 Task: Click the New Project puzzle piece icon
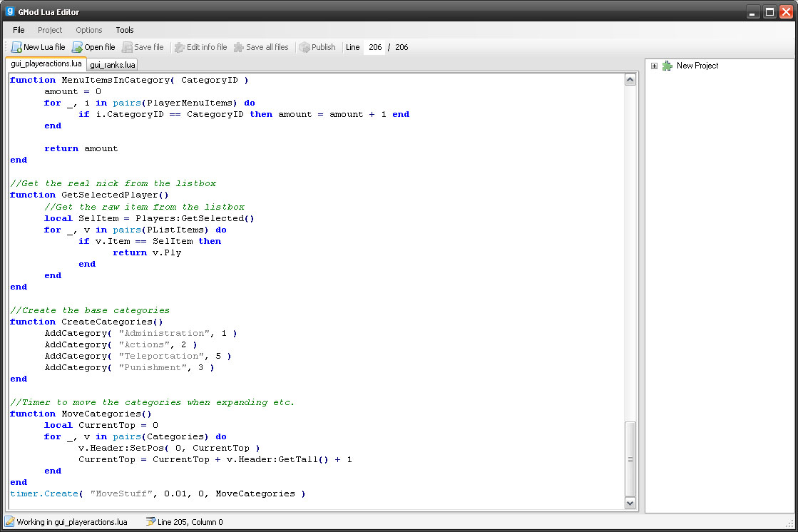667,66
